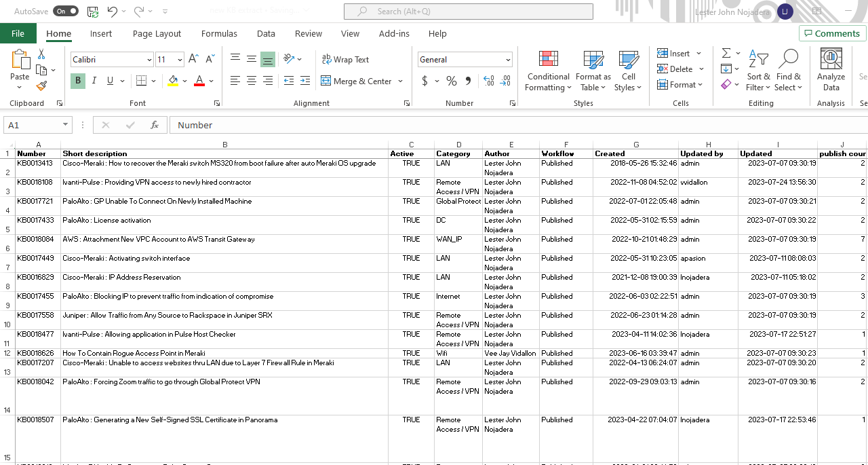
Task: Toggle Bold formatting button
Action: pos(78,81)
